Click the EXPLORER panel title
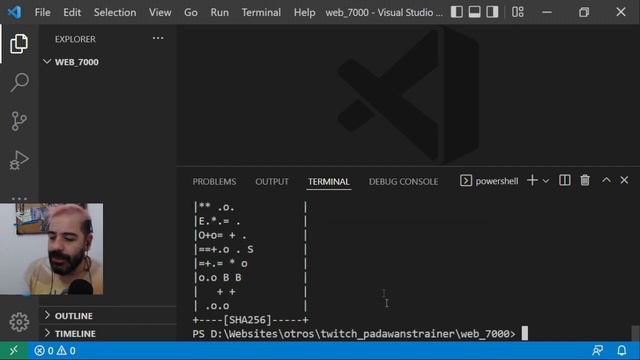This screenshot has width=640, height=360. pos(75,39)
